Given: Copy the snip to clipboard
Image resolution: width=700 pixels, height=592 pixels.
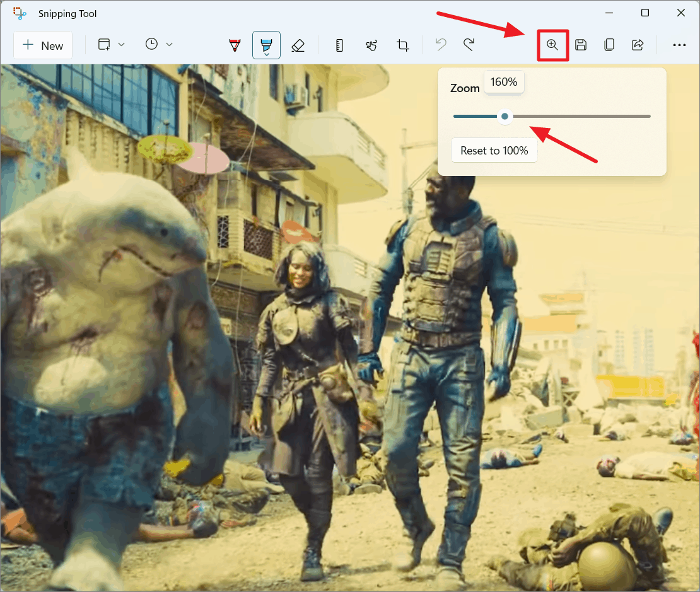Looking at the screenshot, I should click(x=609, y=45).
